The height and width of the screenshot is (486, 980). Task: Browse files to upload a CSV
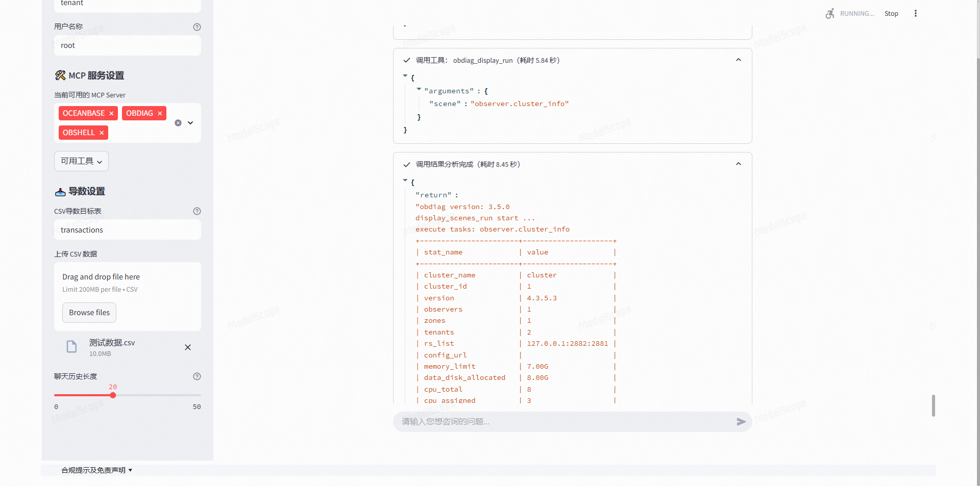click(89, 313)
